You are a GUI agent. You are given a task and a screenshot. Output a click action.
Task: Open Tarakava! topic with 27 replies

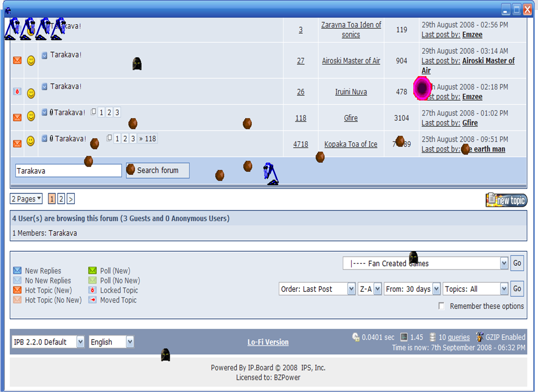click(66, 55)
